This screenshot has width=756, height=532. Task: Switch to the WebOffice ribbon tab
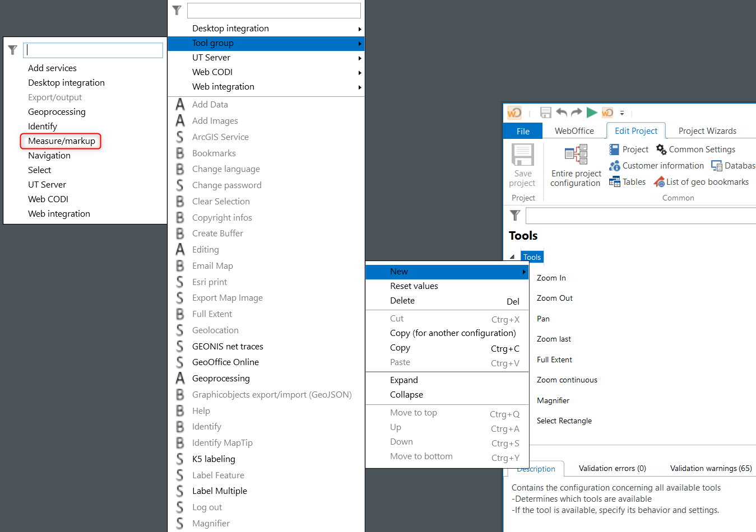pyautogui.click(x=574, y=131)
